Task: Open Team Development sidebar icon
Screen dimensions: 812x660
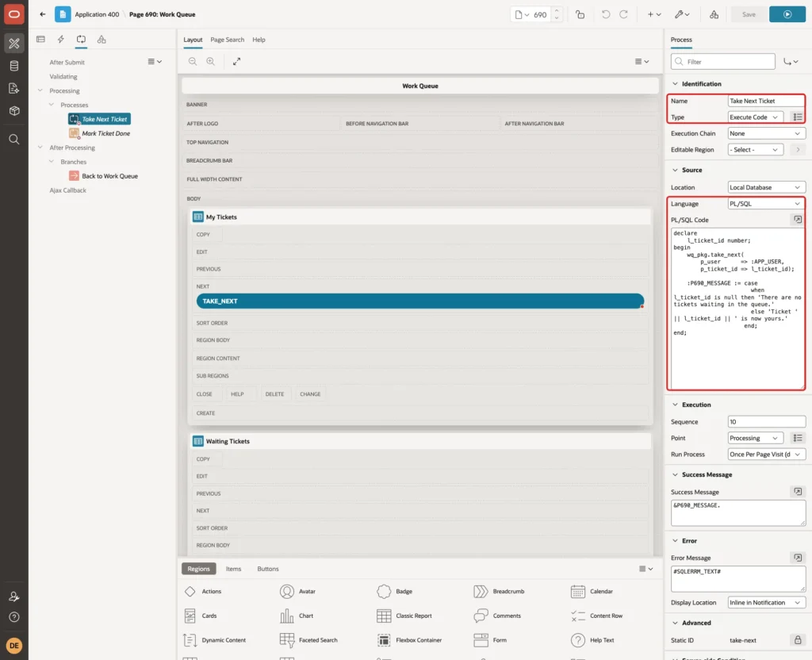Action: click(x=14, y=88)
